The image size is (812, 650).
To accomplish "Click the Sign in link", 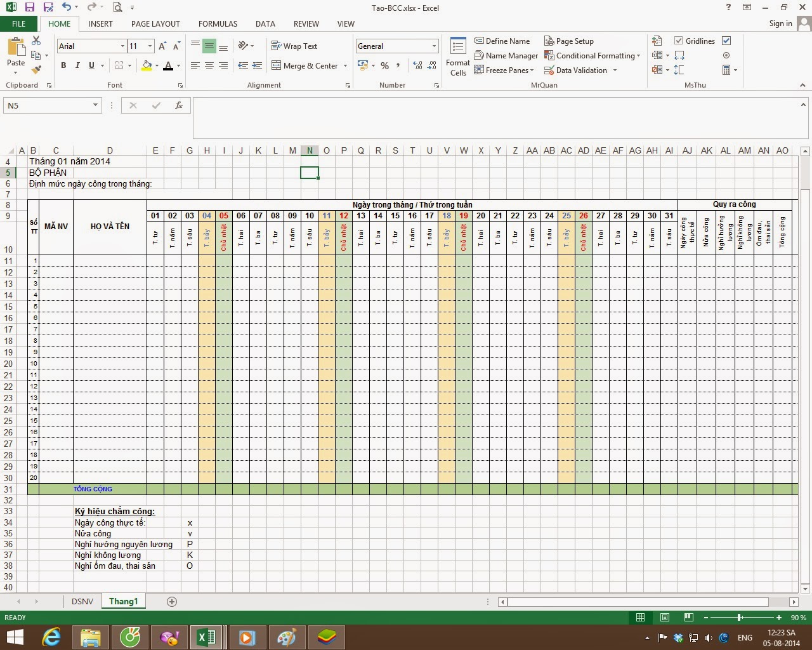I will 780,23.
